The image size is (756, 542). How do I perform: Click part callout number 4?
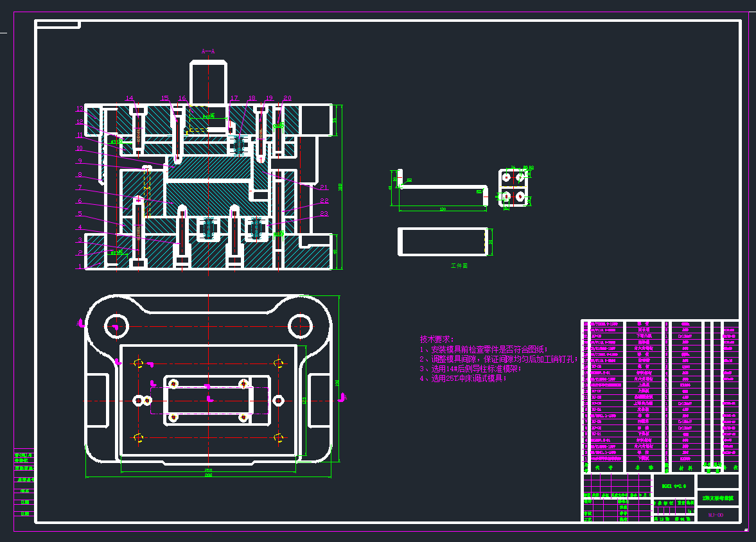point(80,227)
